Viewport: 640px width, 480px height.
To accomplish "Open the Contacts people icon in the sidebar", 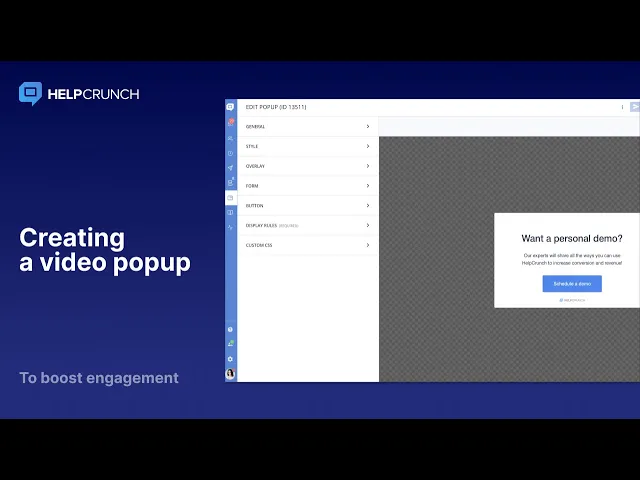I will tap(230, 138).
